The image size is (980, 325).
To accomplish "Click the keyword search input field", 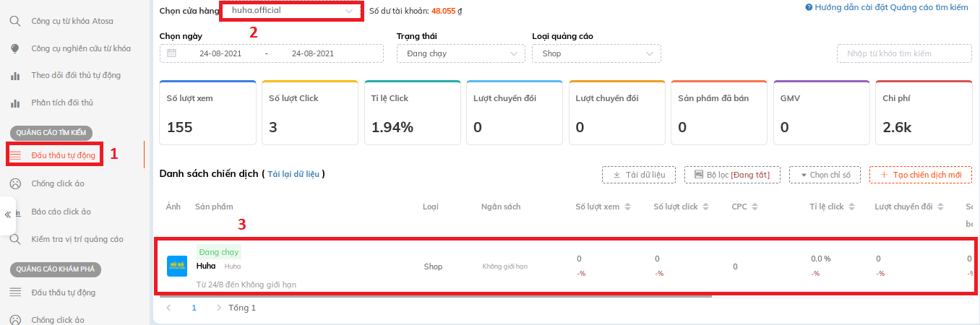I will pos(903,53).
